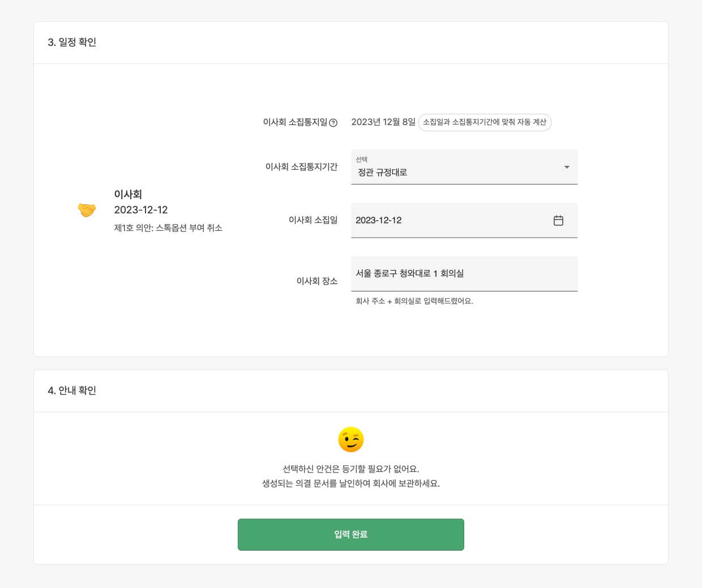Click the handshake emoji next to 이사회
The image size is (702, 588).
[x=87, y=210]
